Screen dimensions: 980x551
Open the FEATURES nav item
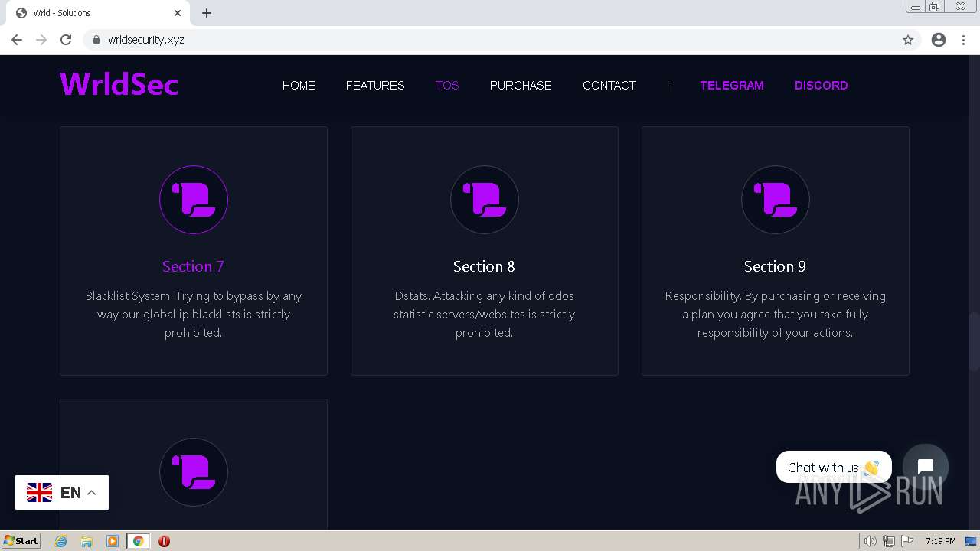point(375,86)
